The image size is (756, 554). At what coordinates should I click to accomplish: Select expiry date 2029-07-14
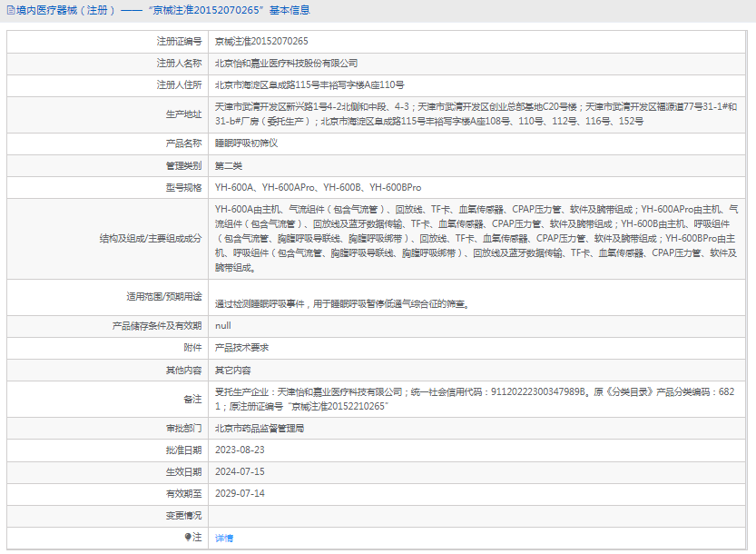pos(240,493)
